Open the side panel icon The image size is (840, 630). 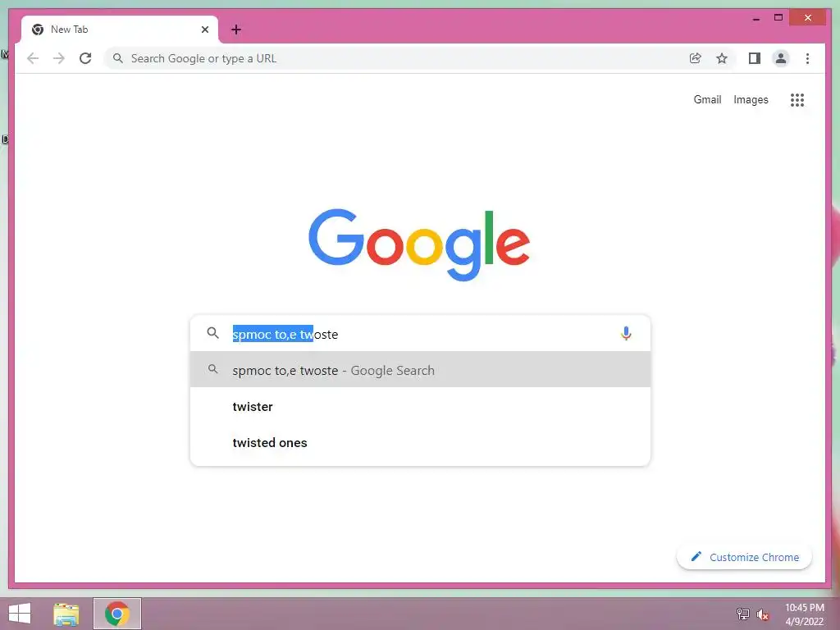coord(755,58)
